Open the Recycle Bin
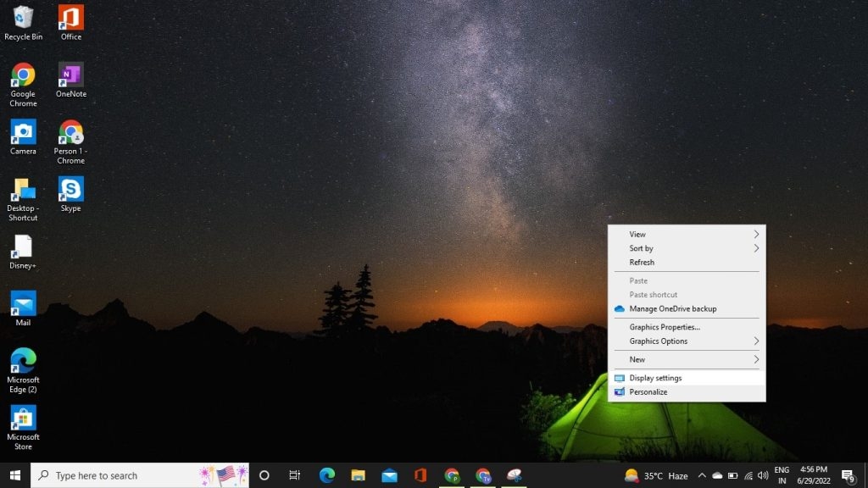The height and width of the screenshot is (488, 868). coord(24,19)
